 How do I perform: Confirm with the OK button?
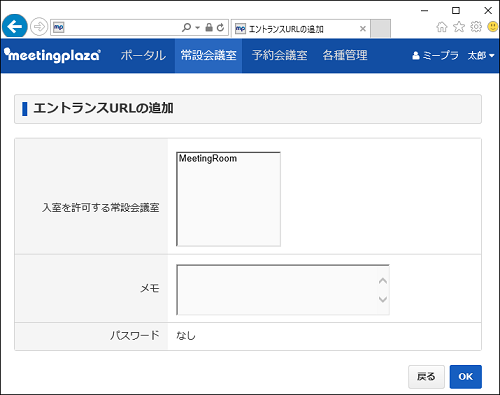[465, 377]
